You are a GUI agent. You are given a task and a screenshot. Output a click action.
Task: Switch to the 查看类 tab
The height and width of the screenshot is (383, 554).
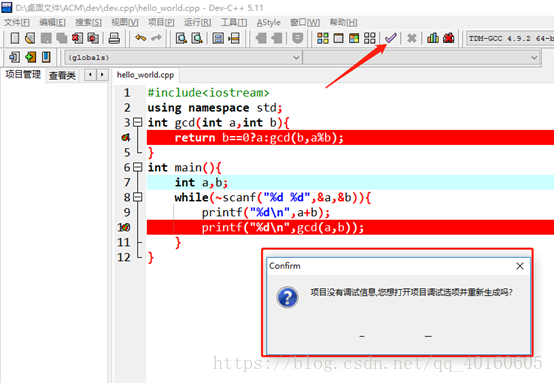(x=62, y=75)
